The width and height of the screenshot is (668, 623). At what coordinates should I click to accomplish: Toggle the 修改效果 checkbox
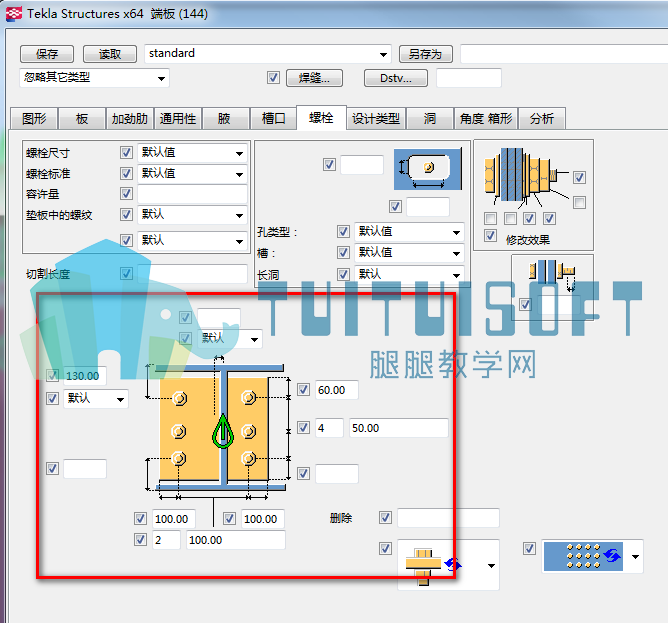[490, 235]
